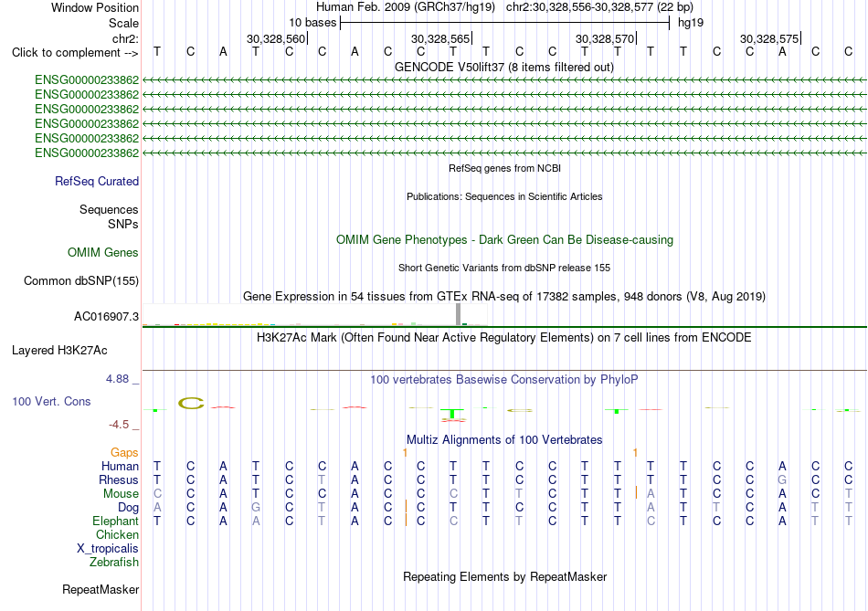
Task: Open the '100 Vert. Cons' track label
Action: pyautogui.click(x=51, y=401)
